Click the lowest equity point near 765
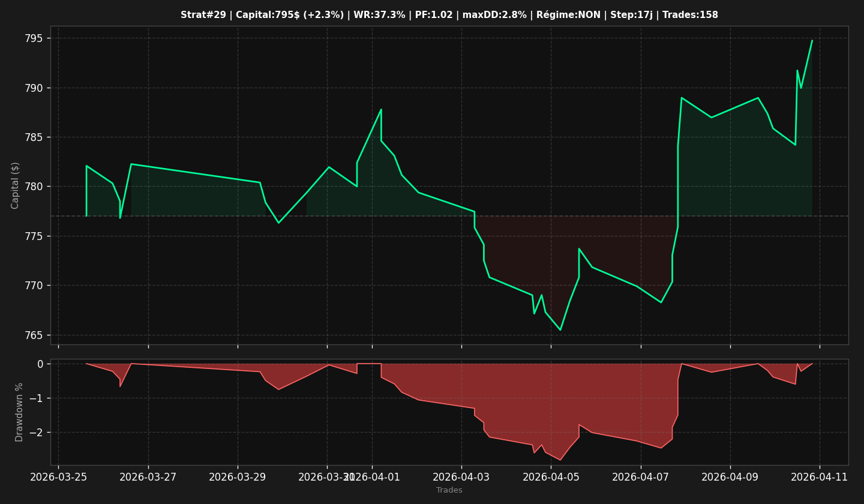 click(x=560, y=330)
